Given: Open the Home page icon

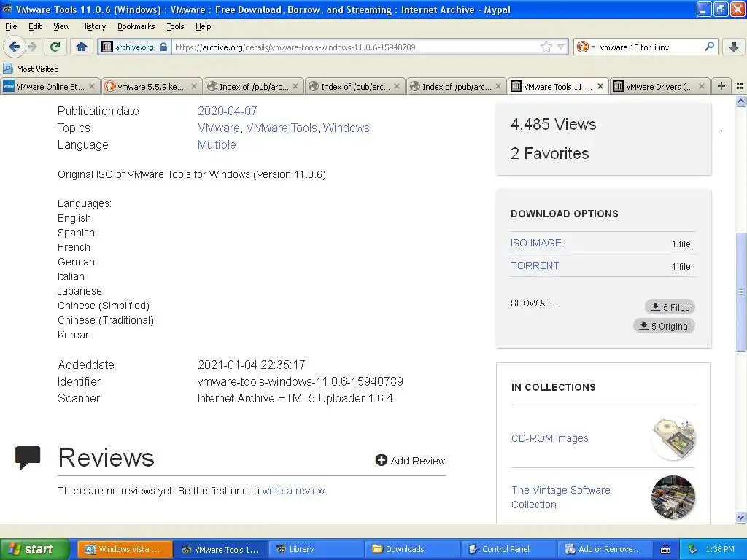Looking at the screenshot, I should tap(82, 47).
